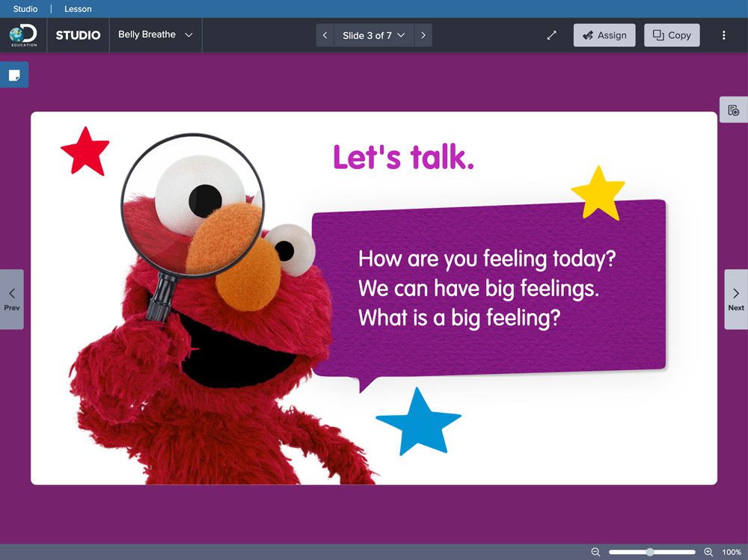
Task: Click the STUDIO home label
Action: (78, 35)
